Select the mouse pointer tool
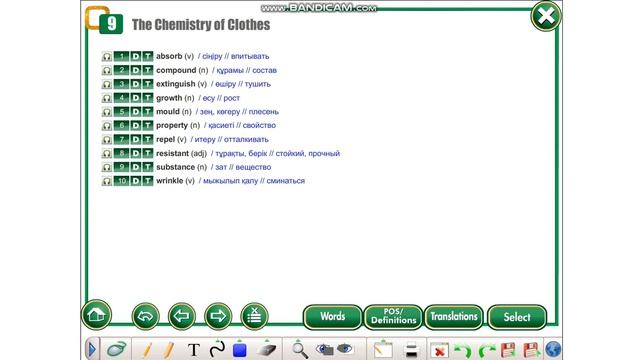Image resolution: width=640 pixels, height=360 pixels. [116, 349]
